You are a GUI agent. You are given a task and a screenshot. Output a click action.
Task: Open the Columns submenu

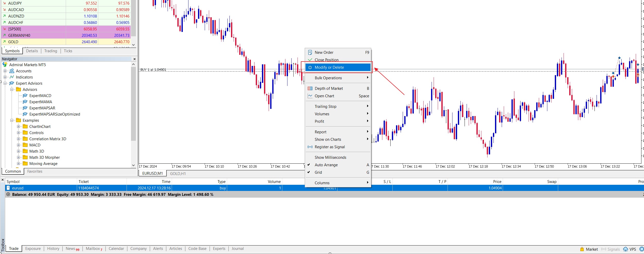[x=338, y=183]
